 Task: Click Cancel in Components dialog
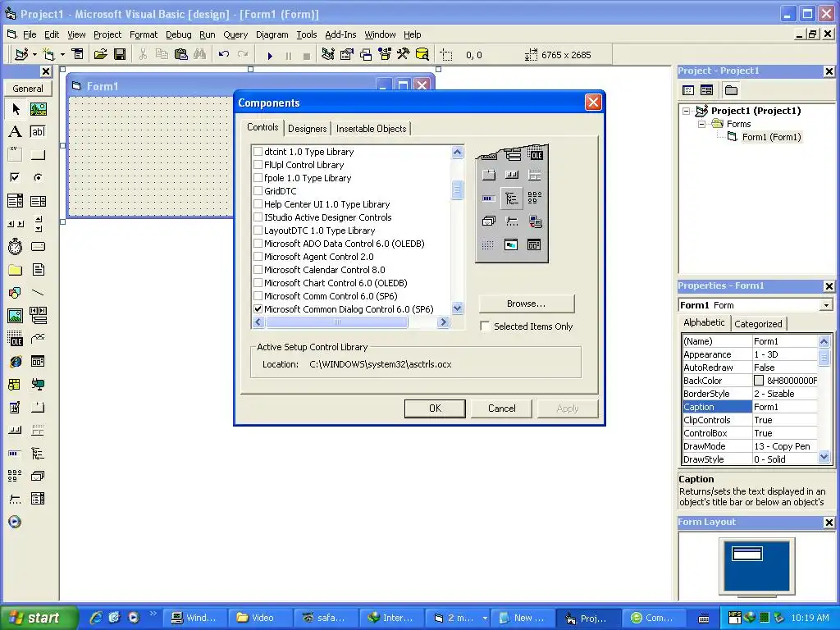pyautogui.click(x=501, y=409)
